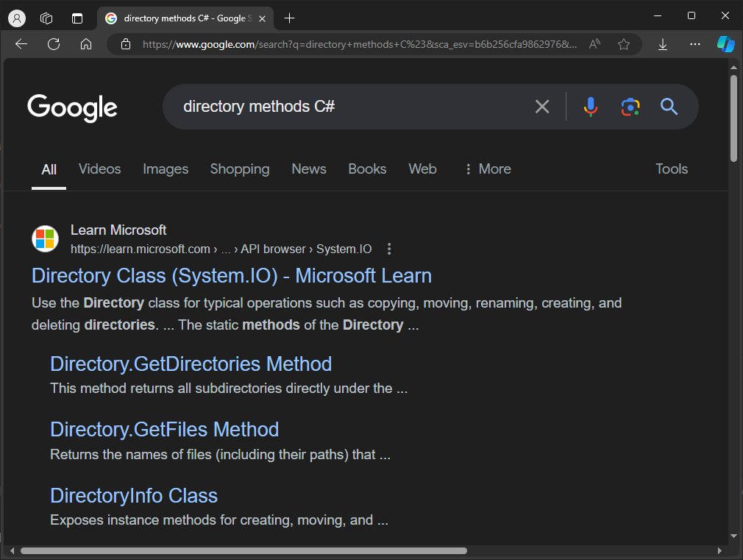Refresh the current page
This screenshot has height=560, width=743.
(x=54, y=45)
